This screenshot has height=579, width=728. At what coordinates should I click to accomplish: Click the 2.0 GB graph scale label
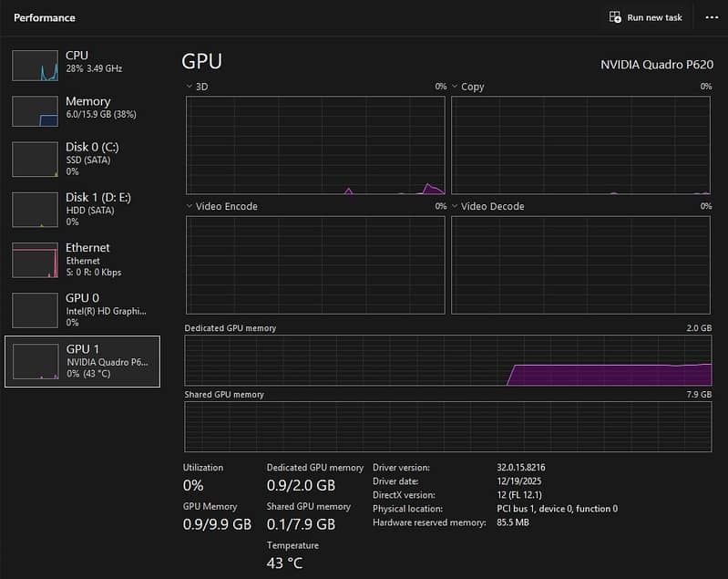click(x=699, y=328)
